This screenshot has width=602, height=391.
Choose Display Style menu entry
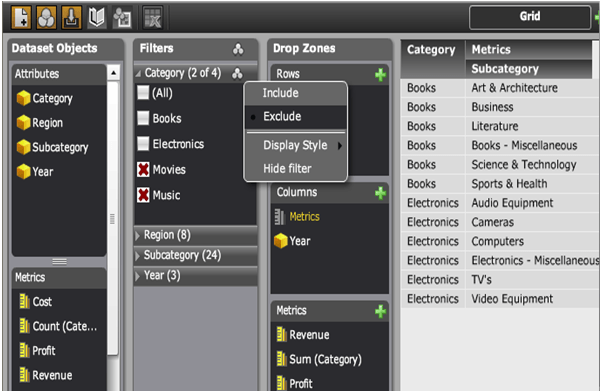coord(296,145)
